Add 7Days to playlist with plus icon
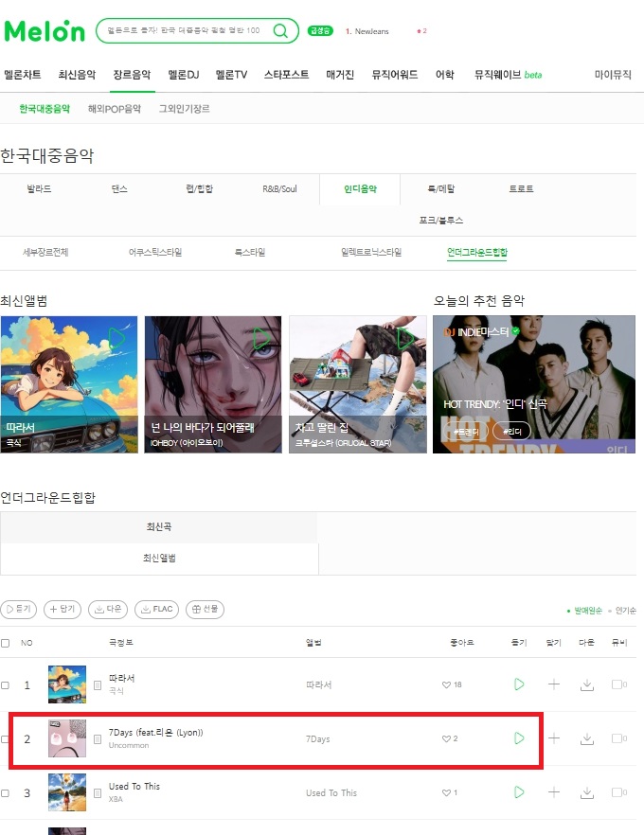Viewport: 644px width, 835px height. click(554, 738)
